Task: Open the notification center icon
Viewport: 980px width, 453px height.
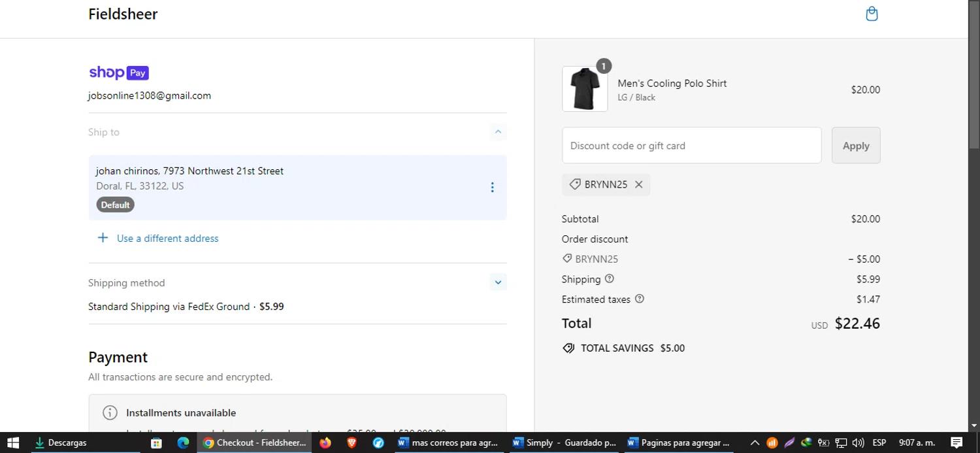Action: point(956,443)
